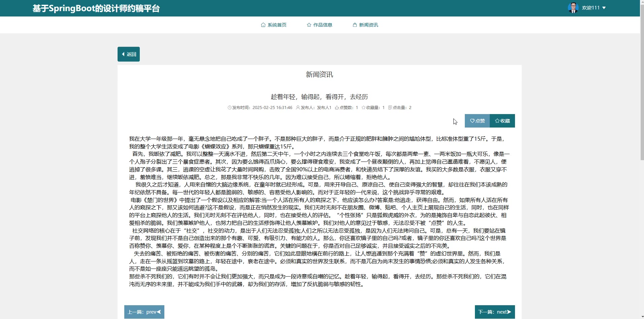Click the icon beside 点击量
Screen dimensions: 644x319
pyautogui.click(x=390, y=108)
